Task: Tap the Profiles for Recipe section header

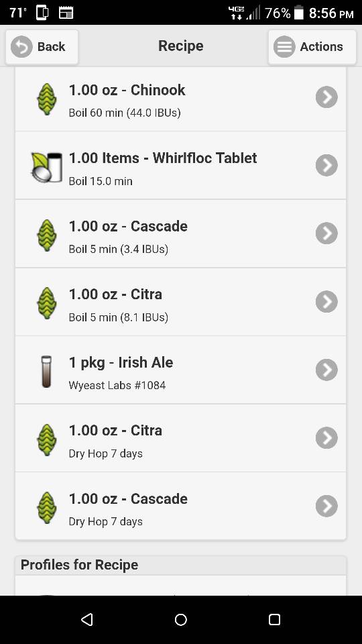Action: coord(180,565)
